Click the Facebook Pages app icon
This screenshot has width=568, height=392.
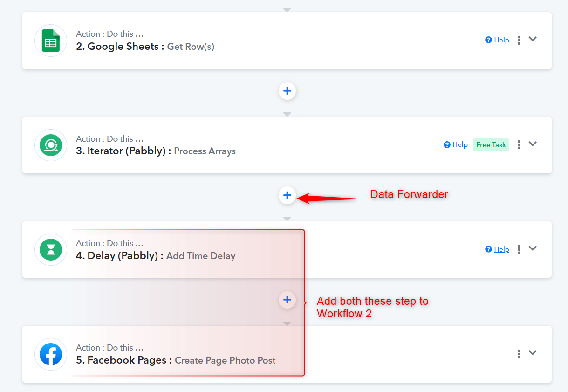tap(51, 354)
